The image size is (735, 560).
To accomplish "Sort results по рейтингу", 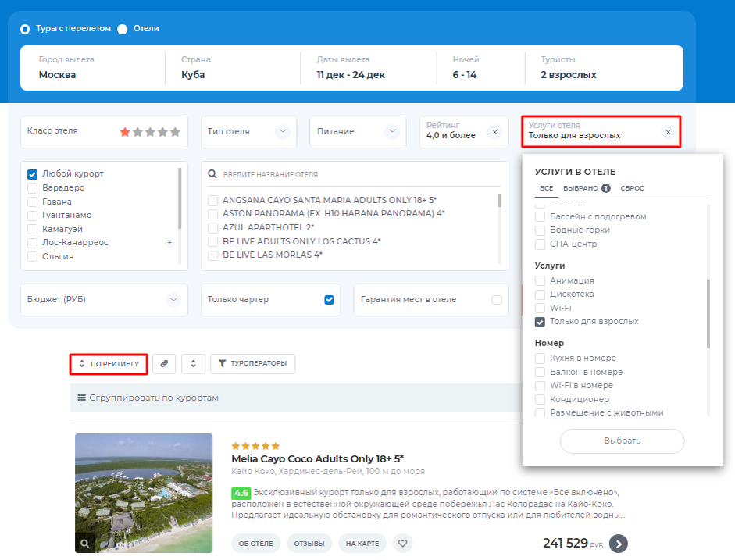I will click(x=109, y=364).
